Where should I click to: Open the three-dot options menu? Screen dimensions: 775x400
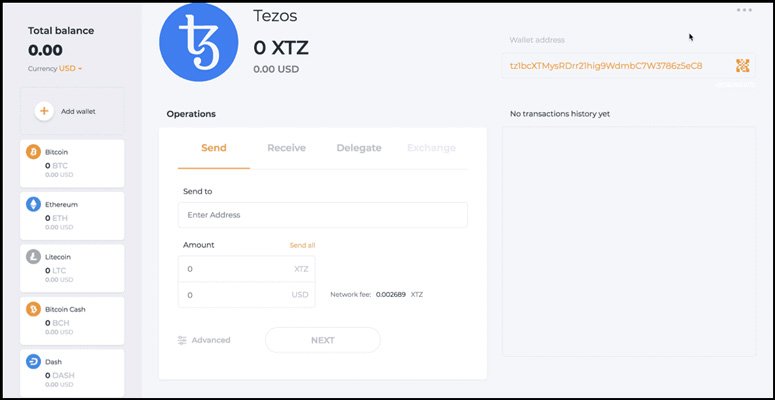(744, 10)
